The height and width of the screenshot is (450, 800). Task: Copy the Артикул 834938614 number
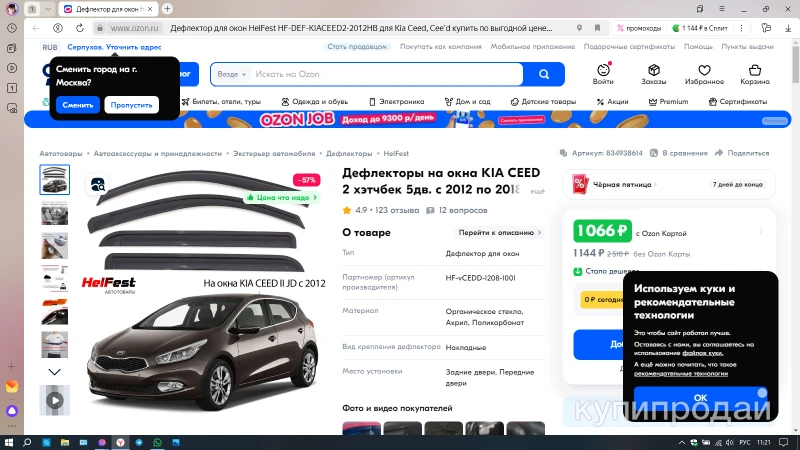click(601, 153)
